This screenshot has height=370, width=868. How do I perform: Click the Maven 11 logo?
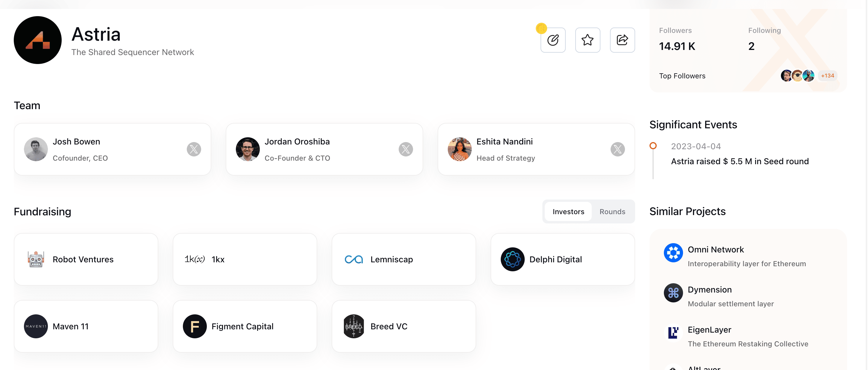coord(36,326)
